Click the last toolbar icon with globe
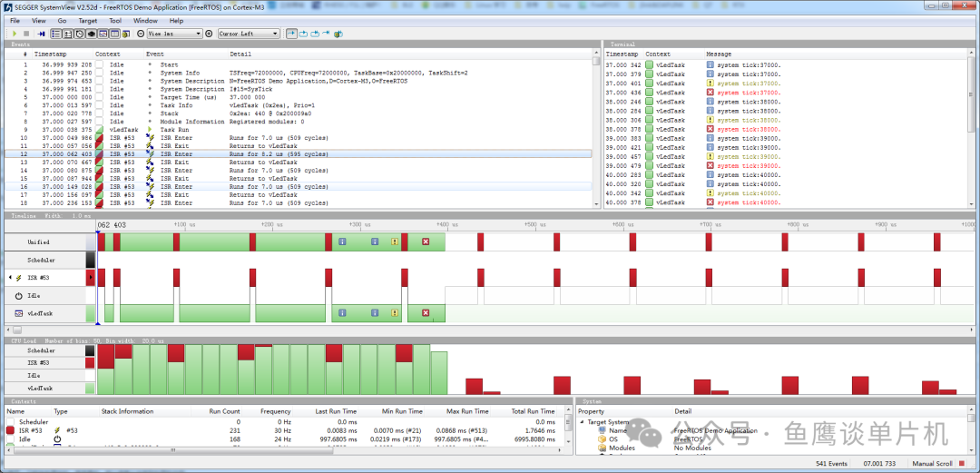The image size is (980, 473). coord(338,34)
